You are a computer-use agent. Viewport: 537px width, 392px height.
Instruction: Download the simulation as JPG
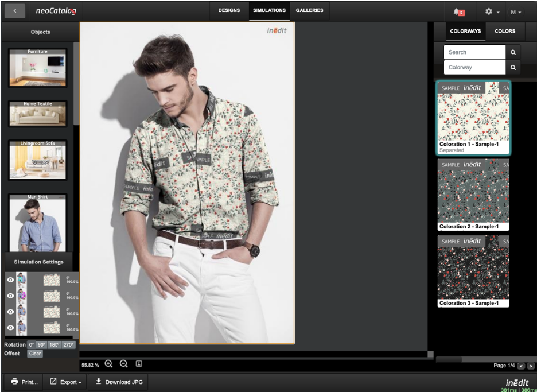click(x=119, y=382)
